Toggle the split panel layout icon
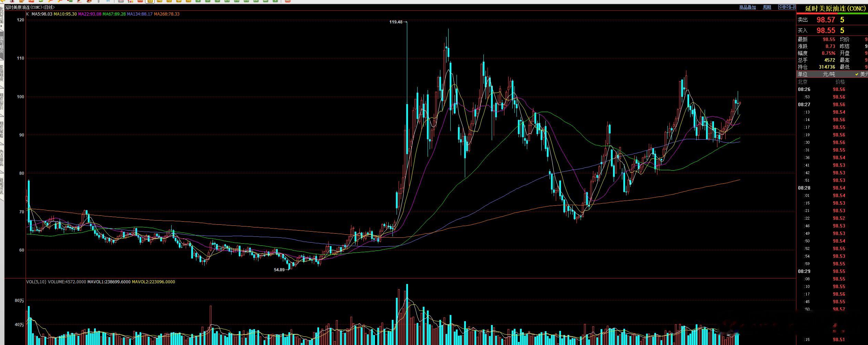 point(793,7)
